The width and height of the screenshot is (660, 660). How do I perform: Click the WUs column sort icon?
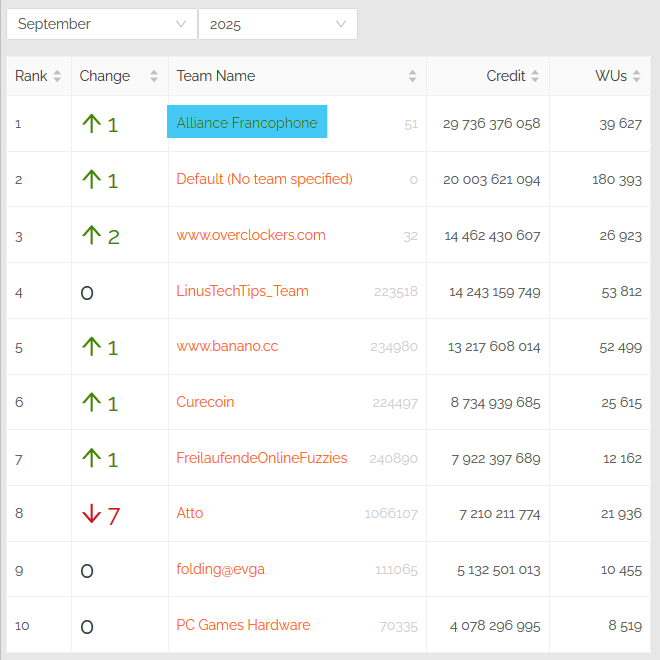pyautogui.click(x=637, y=76)
